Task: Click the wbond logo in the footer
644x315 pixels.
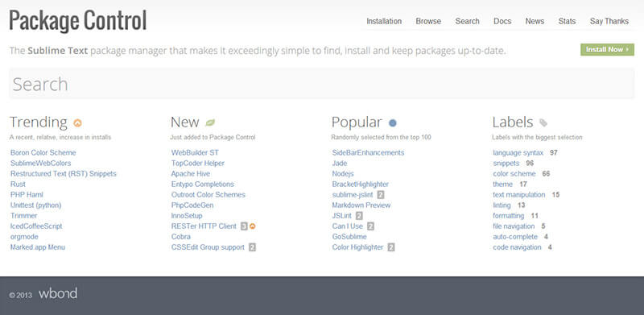Action: pos(58,293)
